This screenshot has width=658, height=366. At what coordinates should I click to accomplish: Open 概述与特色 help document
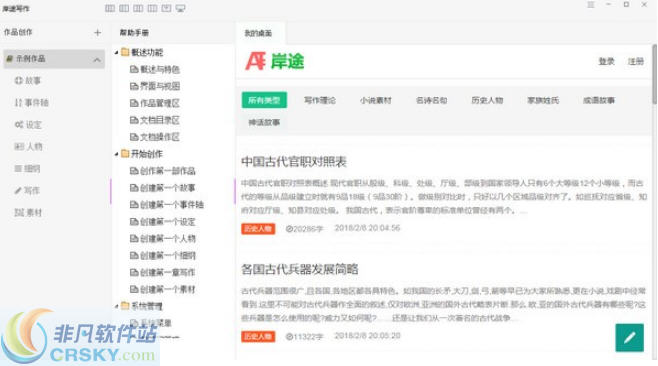pos(155,69)
